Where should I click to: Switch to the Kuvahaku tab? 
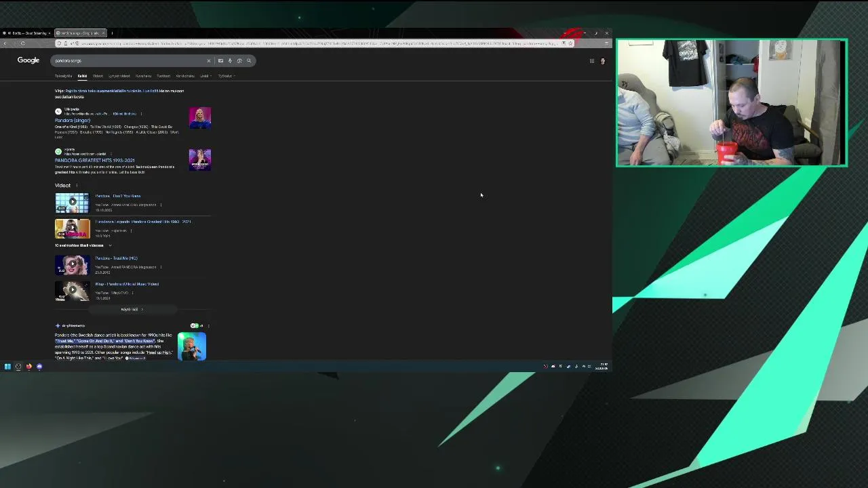tap(143, 76)
